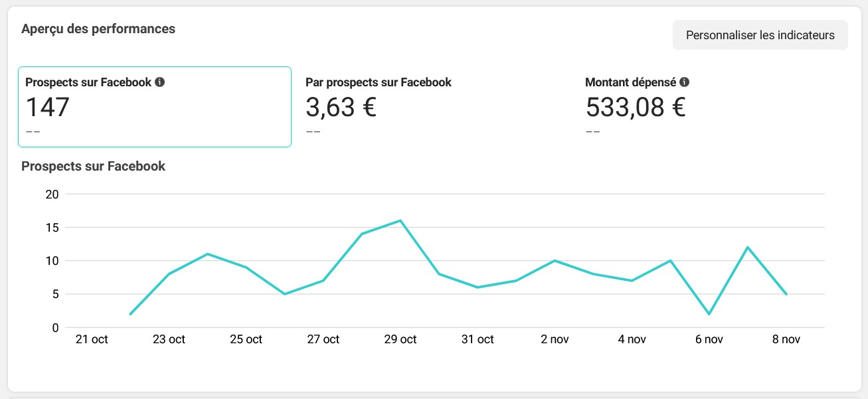Click the data point at 2 nov
Screen dimensions: 868x399
click(x=554, y=260)
